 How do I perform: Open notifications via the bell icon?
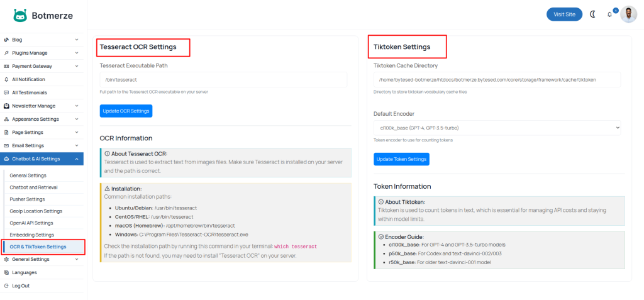point(609,14)
